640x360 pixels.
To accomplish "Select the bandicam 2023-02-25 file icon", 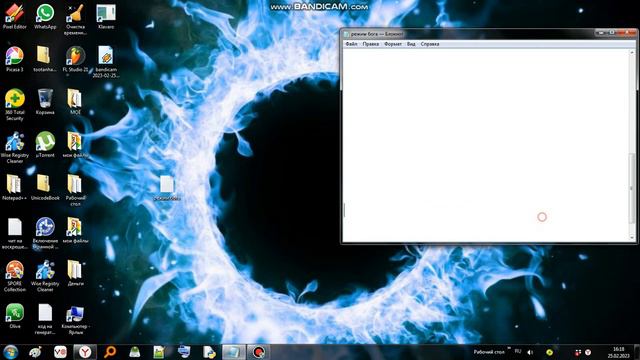I will tap(106, 62).
